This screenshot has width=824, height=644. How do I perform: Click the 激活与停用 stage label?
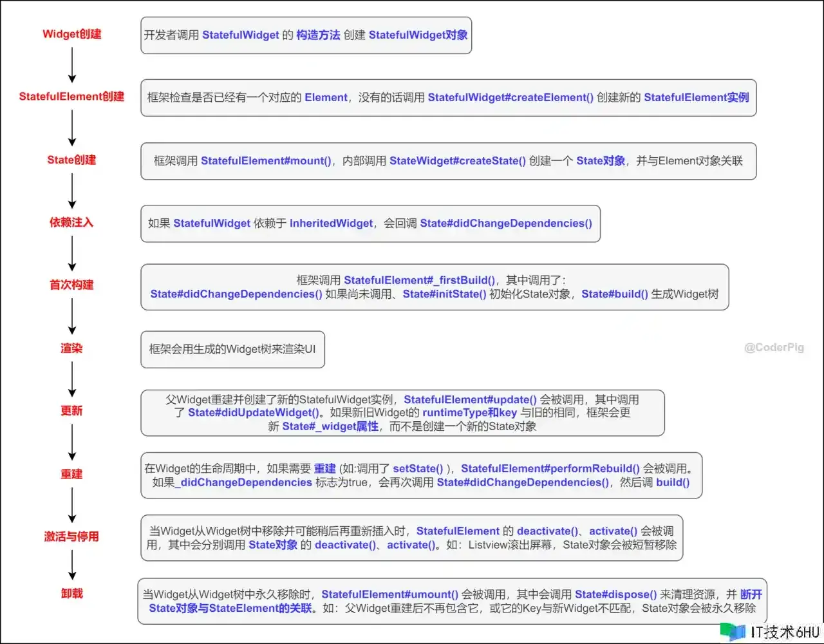tap(71, 536)
